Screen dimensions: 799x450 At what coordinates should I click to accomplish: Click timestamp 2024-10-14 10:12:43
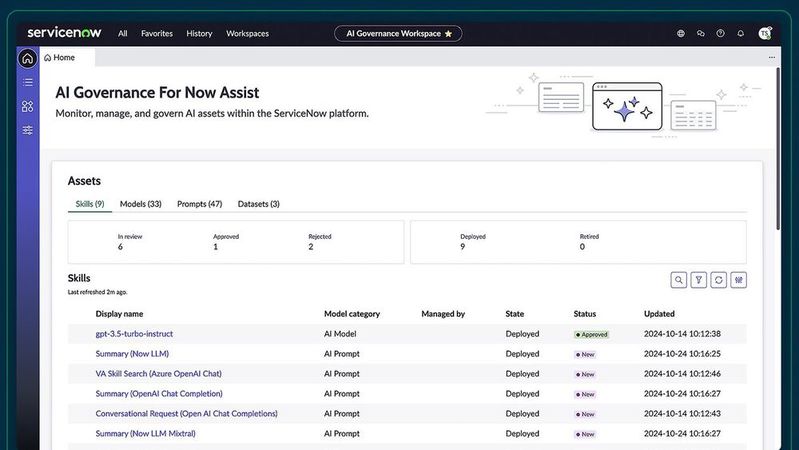point(682,413)
